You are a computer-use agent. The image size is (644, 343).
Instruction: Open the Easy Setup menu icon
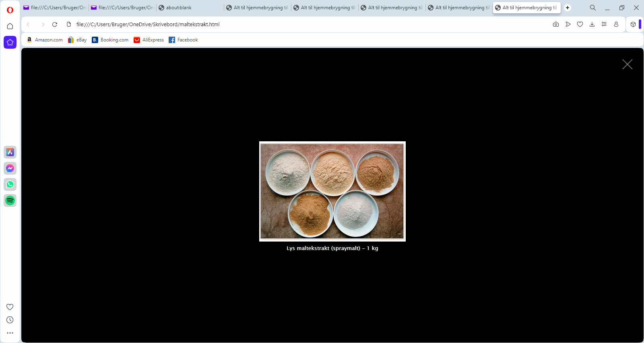point(604,24)
